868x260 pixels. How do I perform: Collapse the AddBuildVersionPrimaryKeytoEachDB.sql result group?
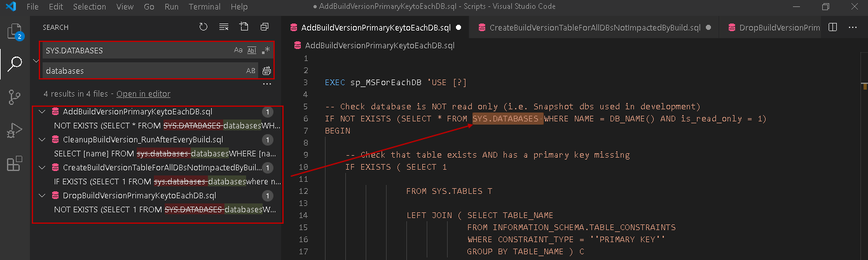43,112
